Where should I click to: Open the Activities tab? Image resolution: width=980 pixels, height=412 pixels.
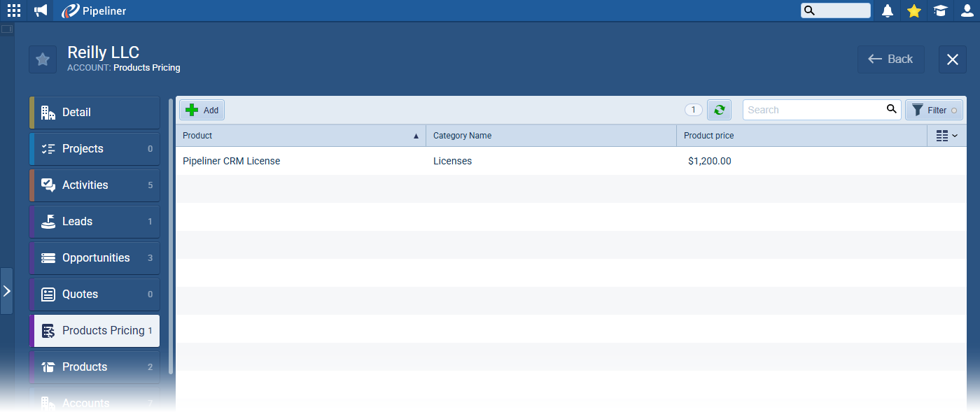click(95, 185)
